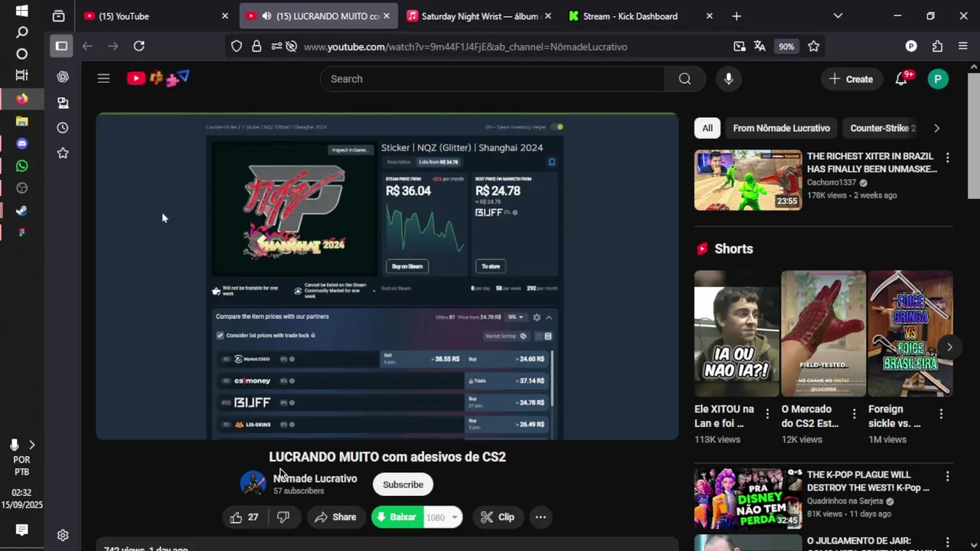Bookmark this page with the star
The height and width of the screenshot is (551, 980).
point(814,47)
